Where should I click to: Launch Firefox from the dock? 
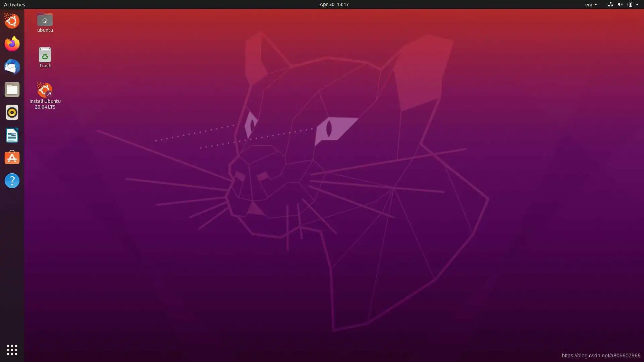12,44
